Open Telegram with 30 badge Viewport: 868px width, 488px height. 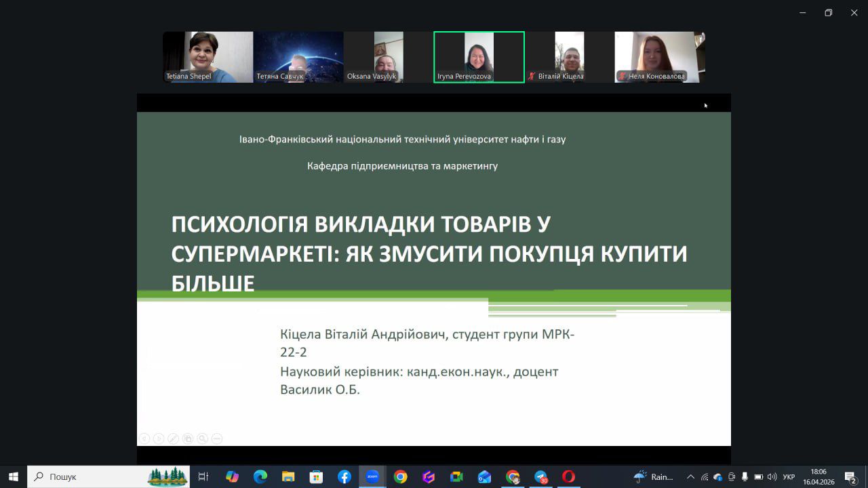pos(540,476)
